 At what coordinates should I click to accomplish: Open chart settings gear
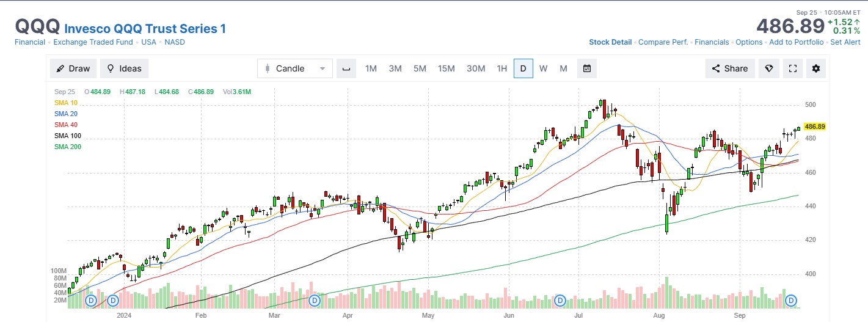(x=816, y=68)
